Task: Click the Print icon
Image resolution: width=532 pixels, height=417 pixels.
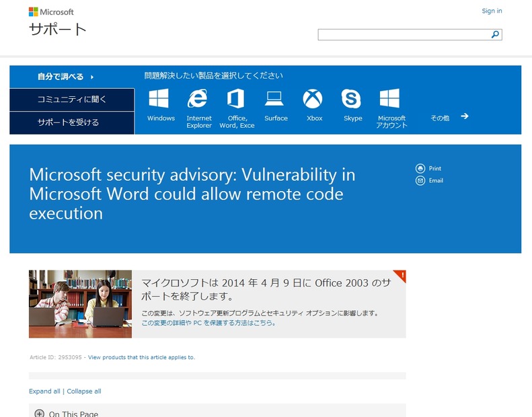Action: (420, 168)
